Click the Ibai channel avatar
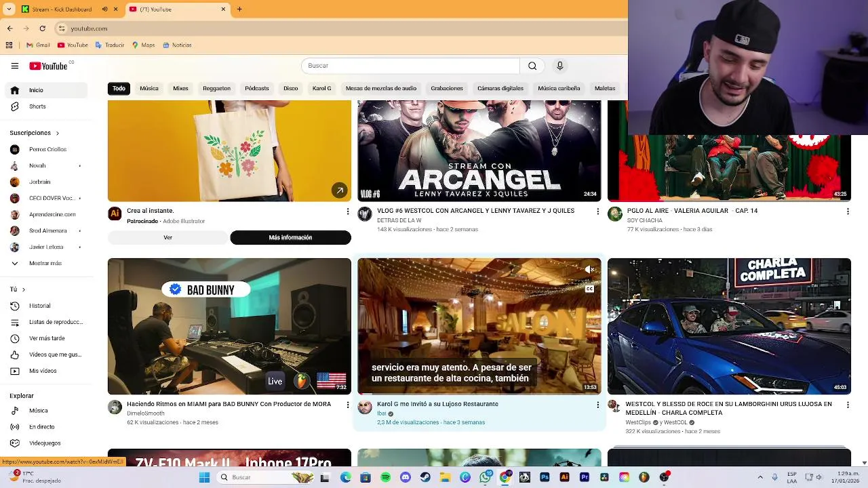Viewport: 868px width, 488px height. [365, 407]
